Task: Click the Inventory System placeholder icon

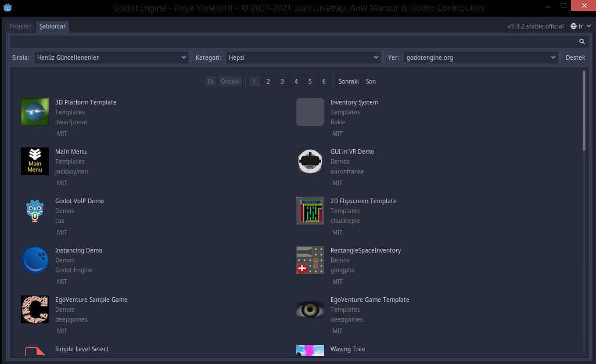Action: (310, 112)
